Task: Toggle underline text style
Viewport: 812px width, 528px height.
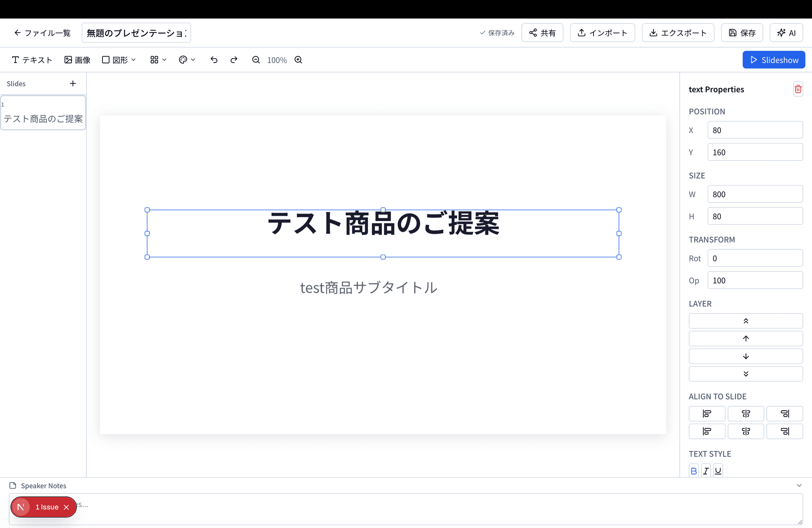Action: [718, 471]
